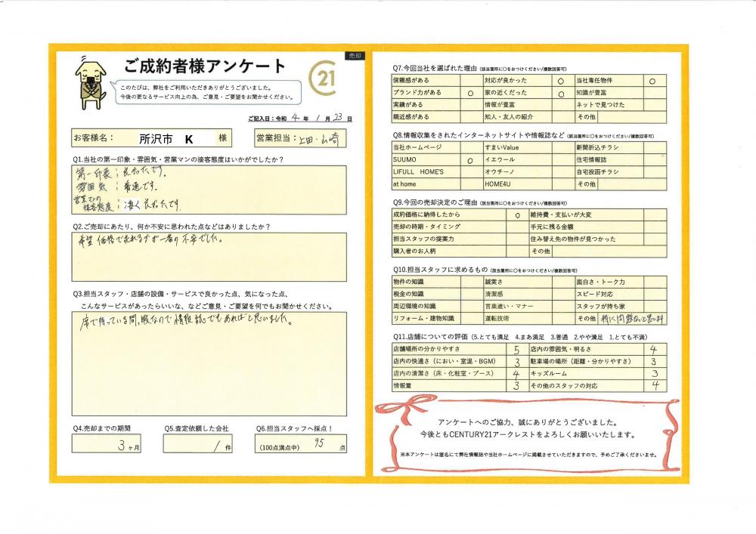This screenshot has height=534, width=756.
Task: Click the お客様名 field with 所沢市 K
Action: (151, 138)
